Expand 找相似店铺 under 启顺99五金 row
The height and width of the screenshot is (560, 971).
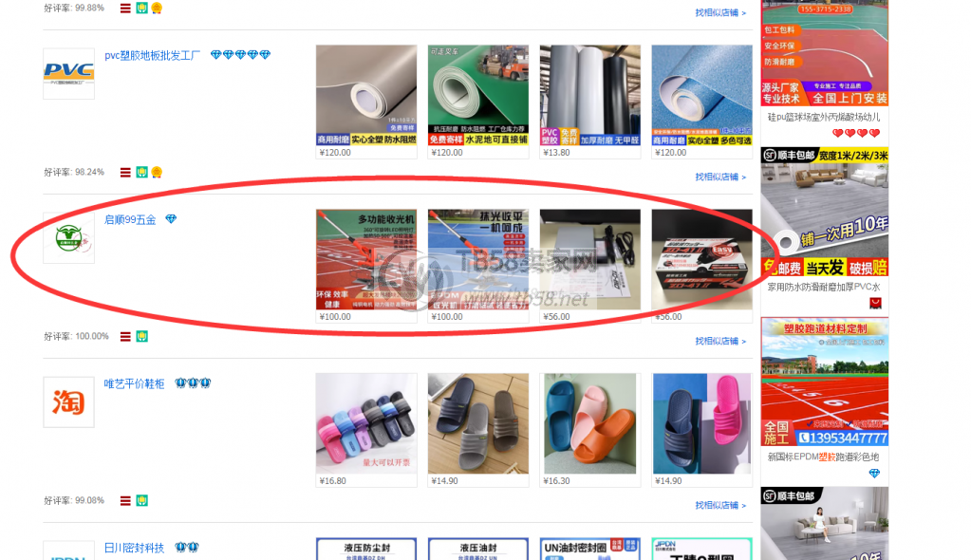click(720, 342)
